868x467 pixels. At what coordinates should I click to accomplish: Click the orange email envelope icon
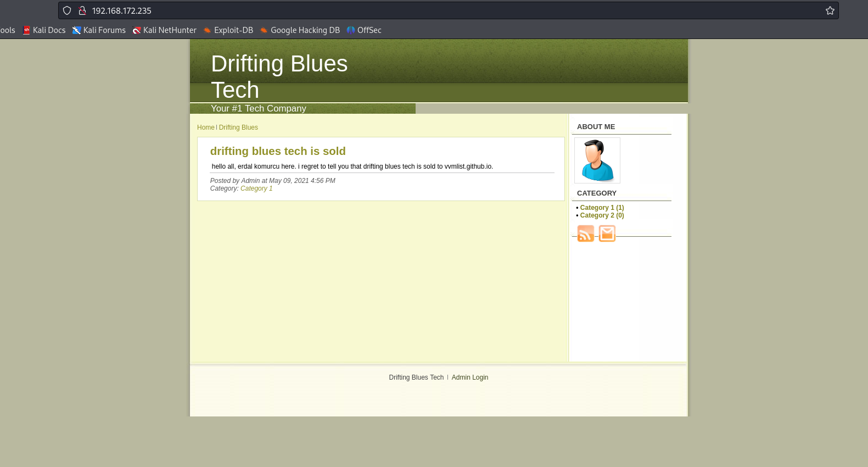[x=607, y=233]
